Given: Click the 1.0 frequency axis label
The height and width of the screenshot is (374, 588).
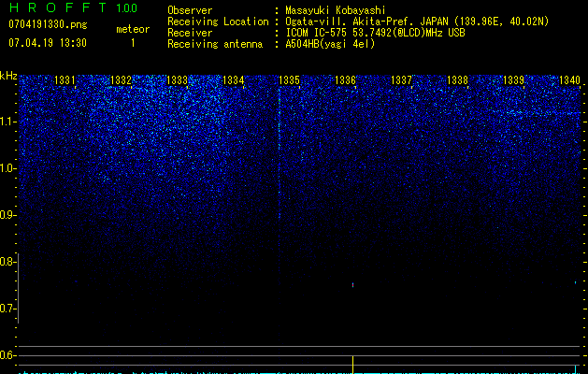Looking at the screenshot, I should pos(7,168).
